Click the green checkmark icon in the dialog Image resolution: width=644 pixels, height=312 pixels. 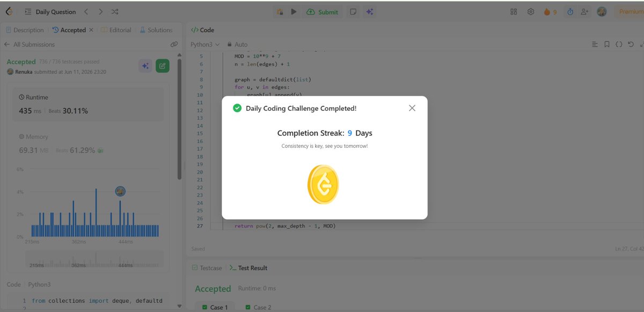click(237, 108)
